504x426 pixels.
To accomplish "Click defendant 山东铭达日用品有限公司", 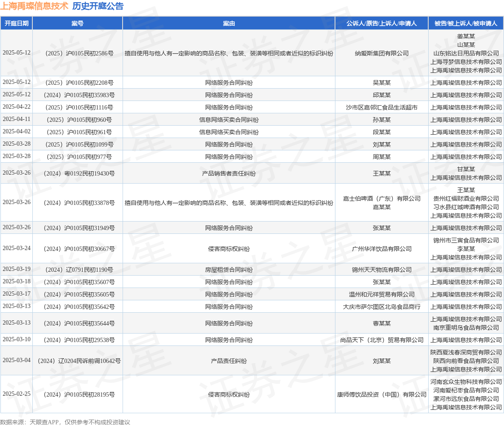I will [466, 53].
